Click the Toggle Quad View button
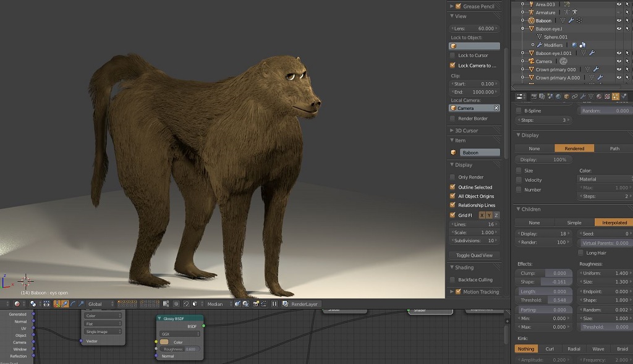 [x=474, y=255]
